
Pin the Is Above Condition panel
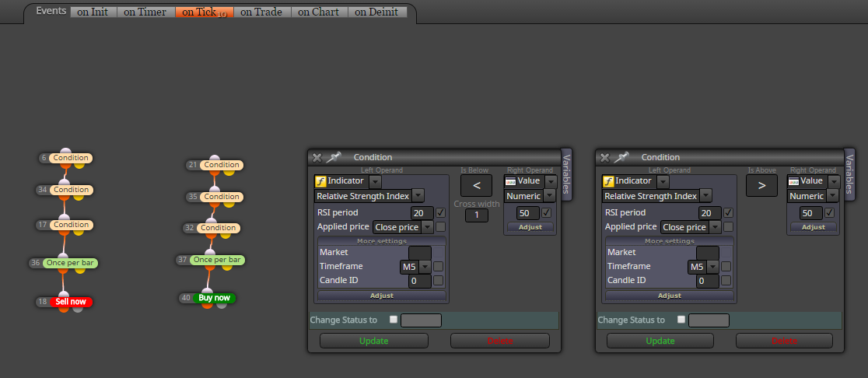click(621, 157)
